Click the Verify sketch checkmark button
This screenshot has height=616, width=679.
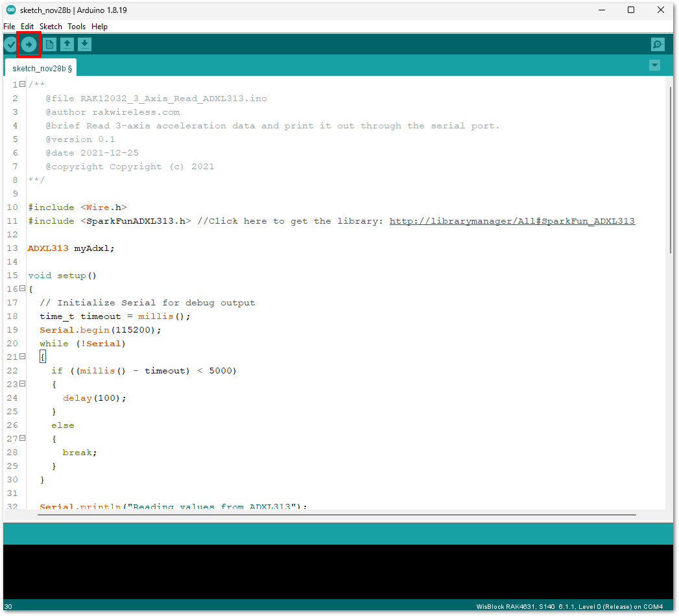(11, 44)
